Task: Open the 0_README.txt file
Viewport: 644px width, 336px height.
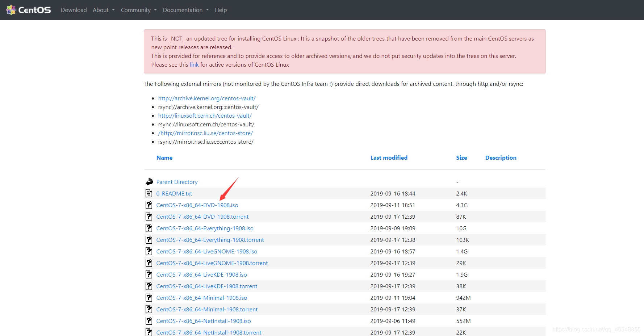Action: click(x=174, y=194)
